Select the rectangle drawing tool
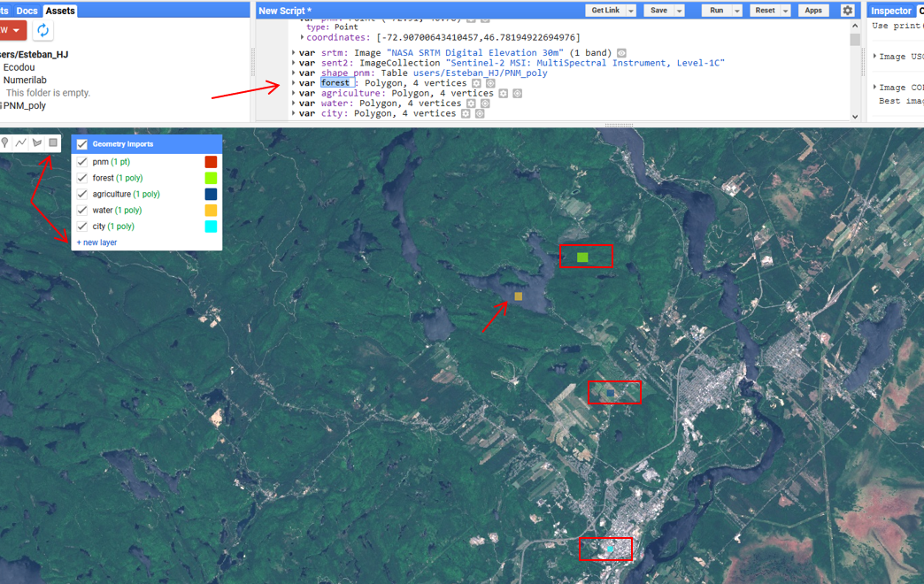The height and width of the screenshot is (584, 924). tap(53, 142)
